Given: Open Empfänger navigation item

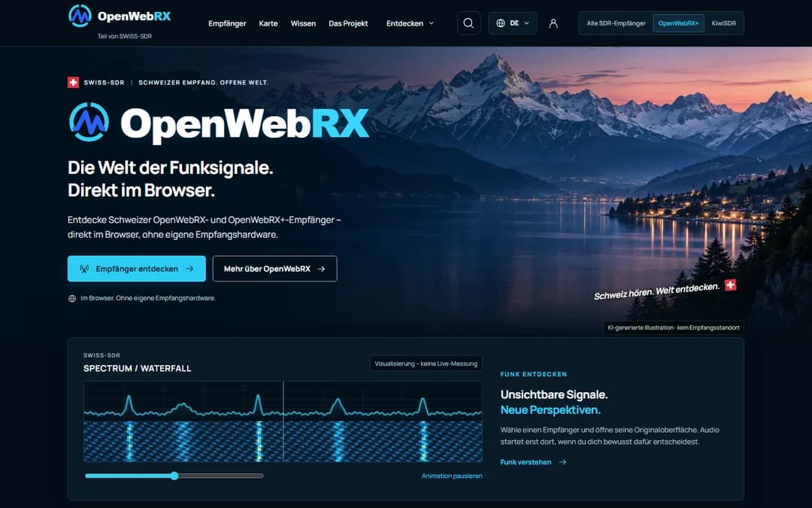Looking at the screenshot, I should pyautogui.click(x=227, y=23).
